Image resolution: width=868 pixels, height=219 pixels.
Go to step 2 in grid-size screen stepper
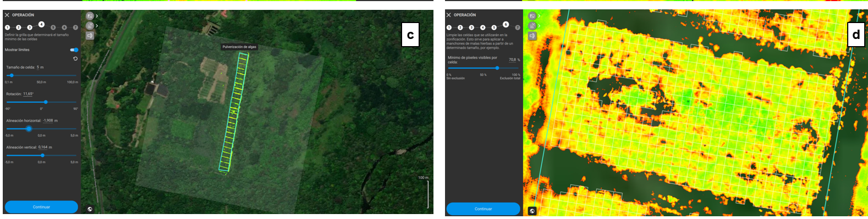19,27
